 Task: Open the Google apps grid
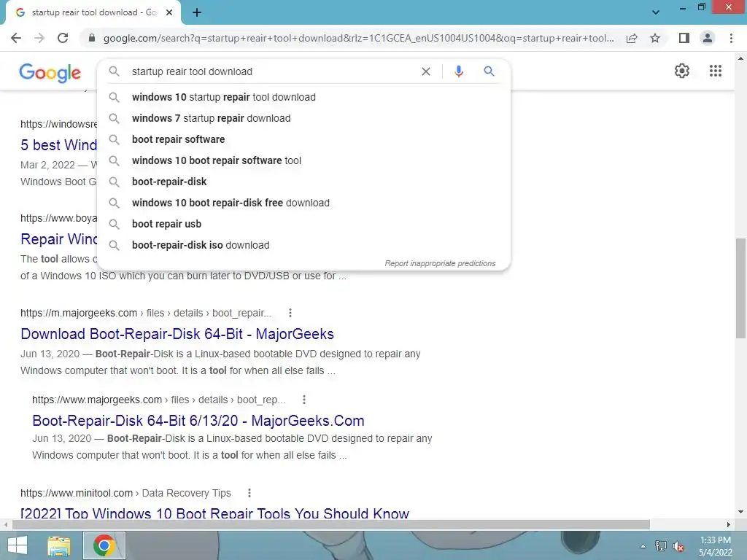pos(715,71)
